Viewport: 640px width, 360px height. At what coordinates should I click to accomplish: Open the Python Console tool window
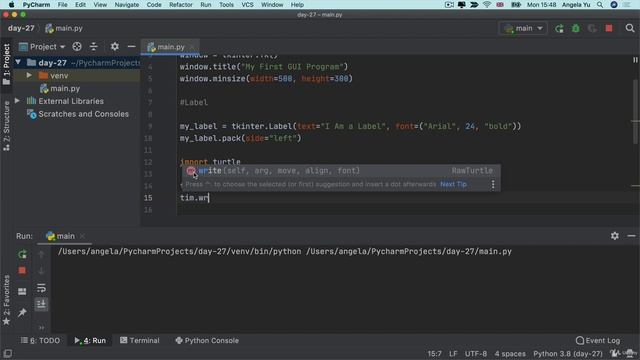point(207,340)
